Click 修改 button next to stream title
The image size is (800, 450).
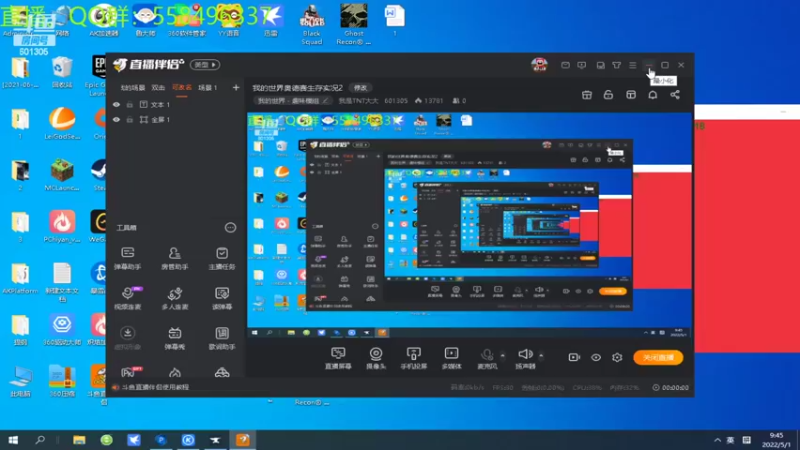[360, 88]
